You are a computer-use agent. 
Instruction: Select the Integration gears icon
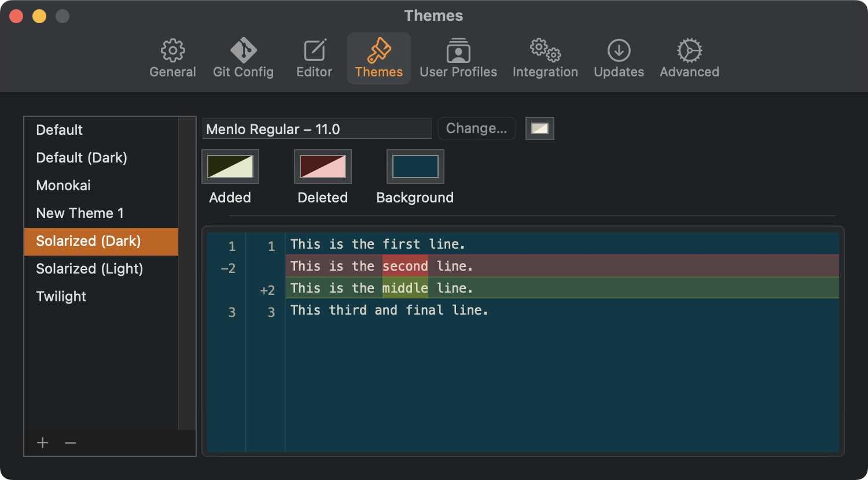(545, 57)
